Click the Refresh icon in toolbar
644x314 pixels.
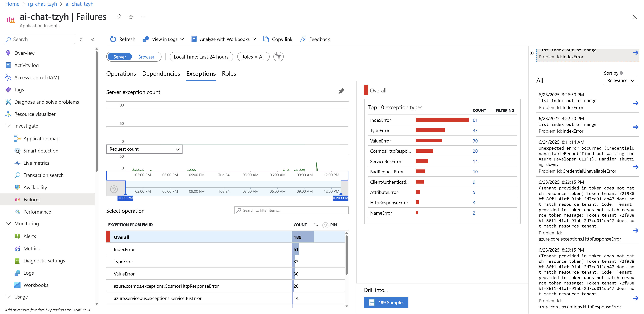coord(113,39)
